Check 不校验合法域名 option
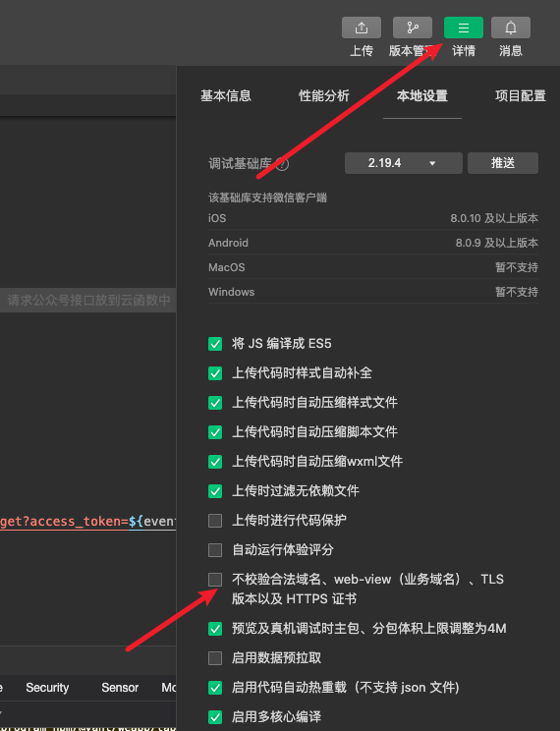 pos(215,580)
